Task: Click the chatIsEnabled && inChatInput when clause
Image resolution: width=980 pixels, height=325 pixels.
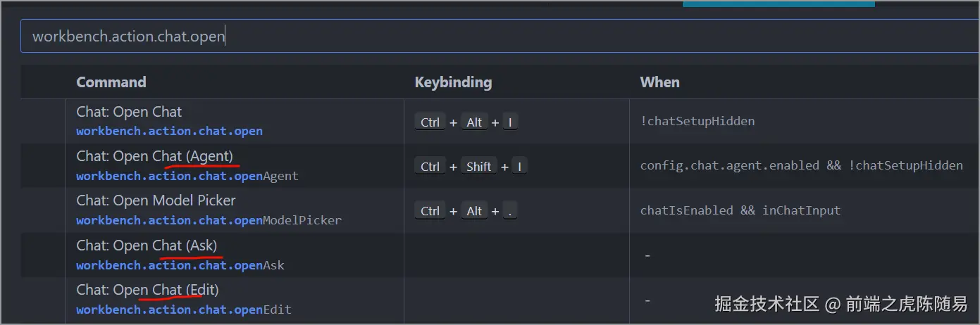Action: click(740, 210)
